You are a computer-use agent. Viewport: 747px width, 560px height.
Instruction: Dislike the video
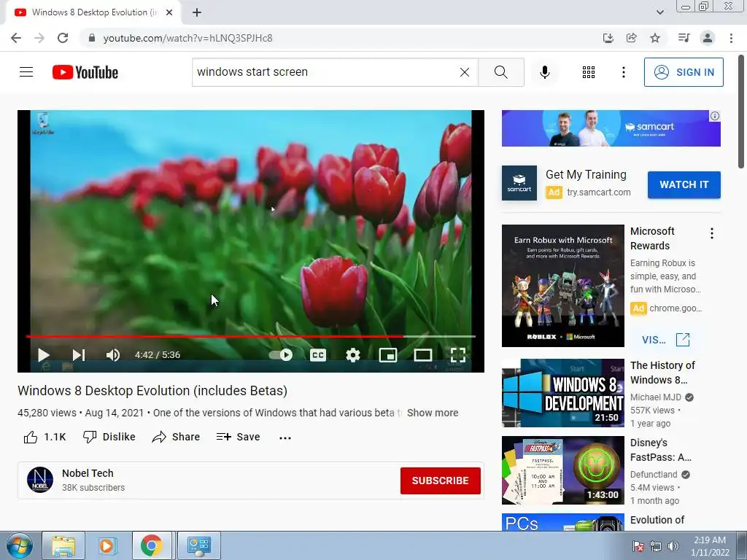(109, 437)
